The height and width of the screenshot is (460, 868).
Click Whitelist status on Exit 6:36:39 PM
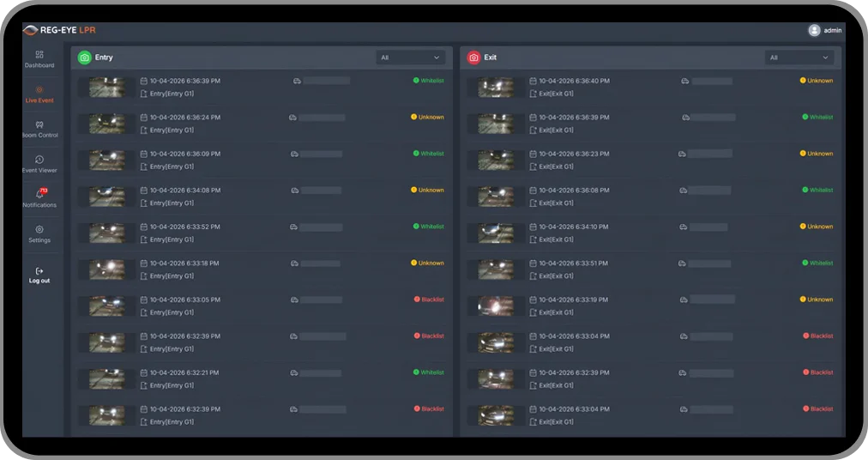point(817,118)
